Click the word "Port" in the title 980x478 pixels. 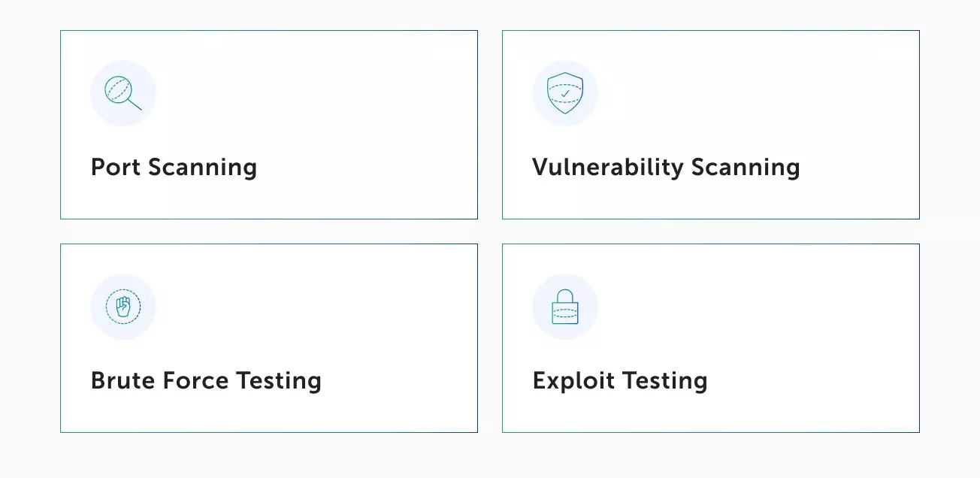coord(116,167)
